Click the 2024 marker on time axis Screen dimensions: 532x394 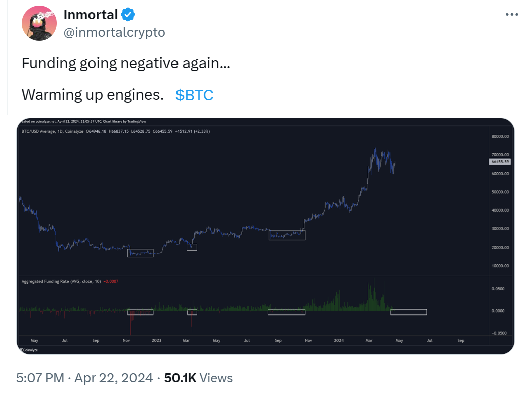339,340
